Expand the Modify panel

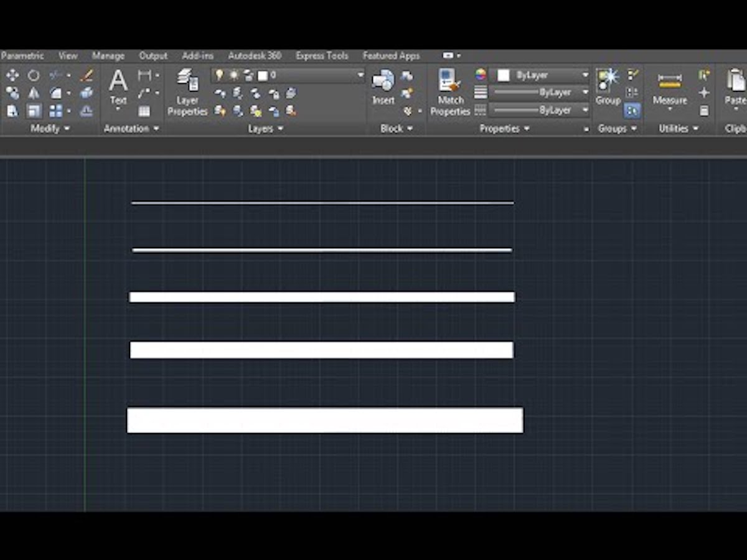(x=68, y=129)
